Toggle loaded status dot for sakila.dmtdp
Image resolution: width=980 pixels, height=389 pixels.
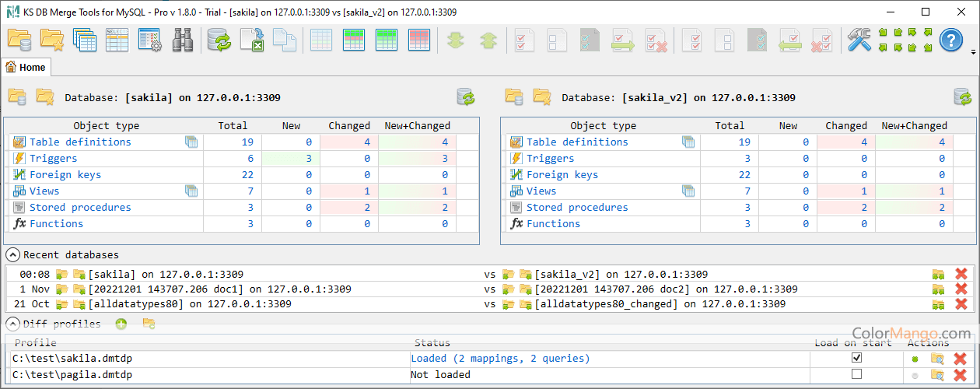(x=915, y=359)
